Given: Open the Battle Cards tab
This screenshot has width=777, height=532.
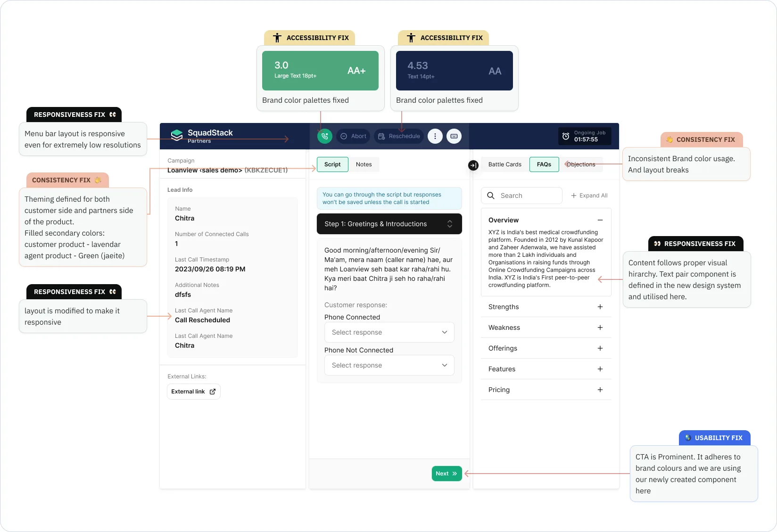Looking at the screenshot, I should (x=505, y=164).
